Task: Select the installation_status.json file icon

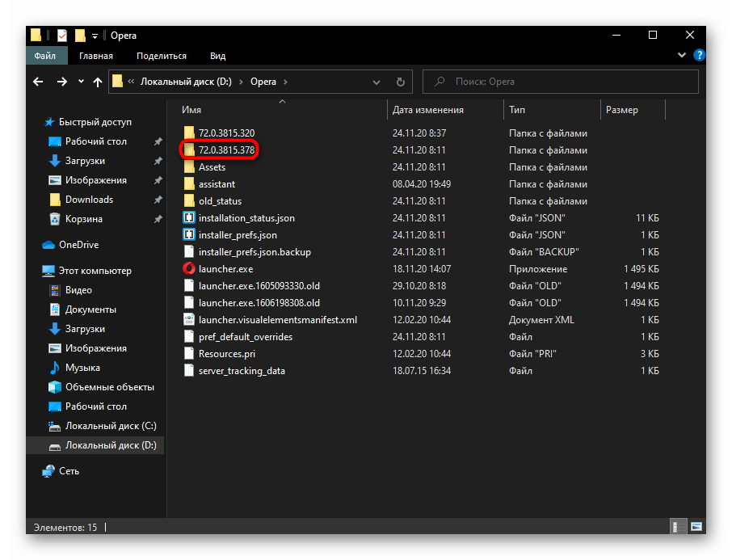Action: pyautogui.click(x=189, y=217)
